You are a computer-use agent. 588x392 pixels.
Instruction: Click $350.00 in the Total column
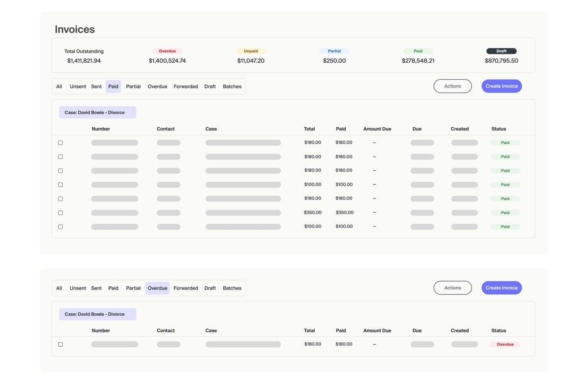pos(313,212)
